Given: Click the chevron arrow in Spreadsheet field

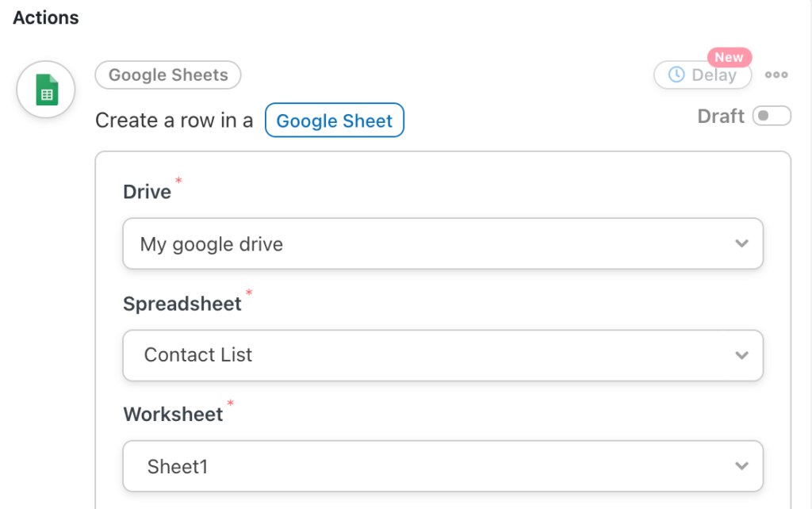Looking at the screenshot, I should 741,355.
